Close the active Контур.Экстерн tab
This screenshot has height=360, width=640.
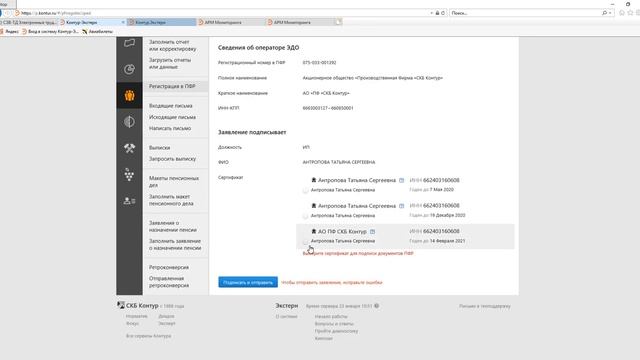123,22
